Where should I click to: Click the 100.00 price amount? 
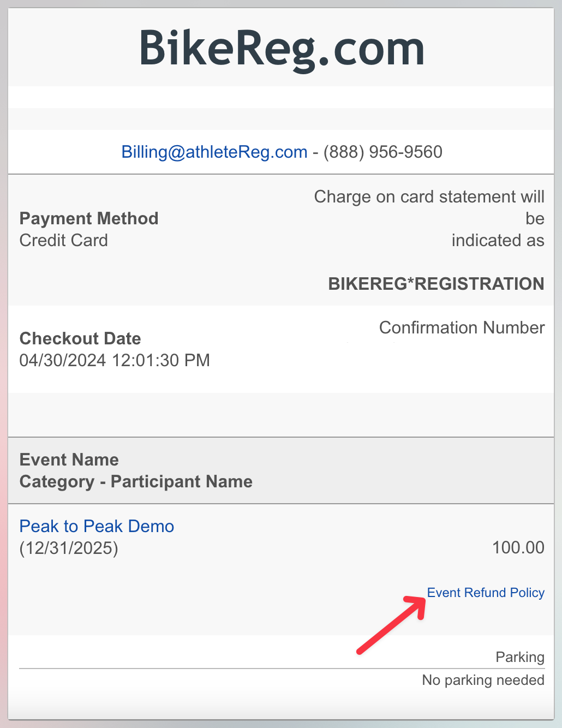pyautogui.click(x=518, y=547)
